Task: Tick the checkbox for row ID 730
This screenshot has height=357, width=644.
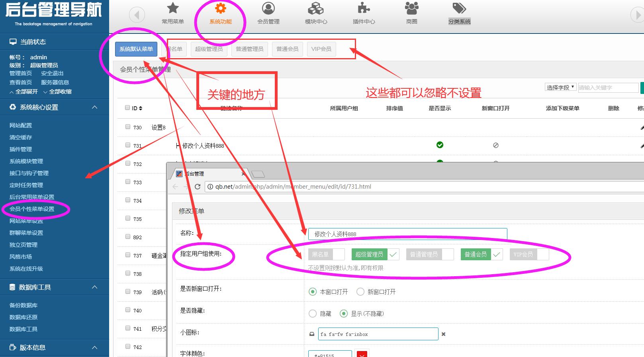Action: click(128, 127)
